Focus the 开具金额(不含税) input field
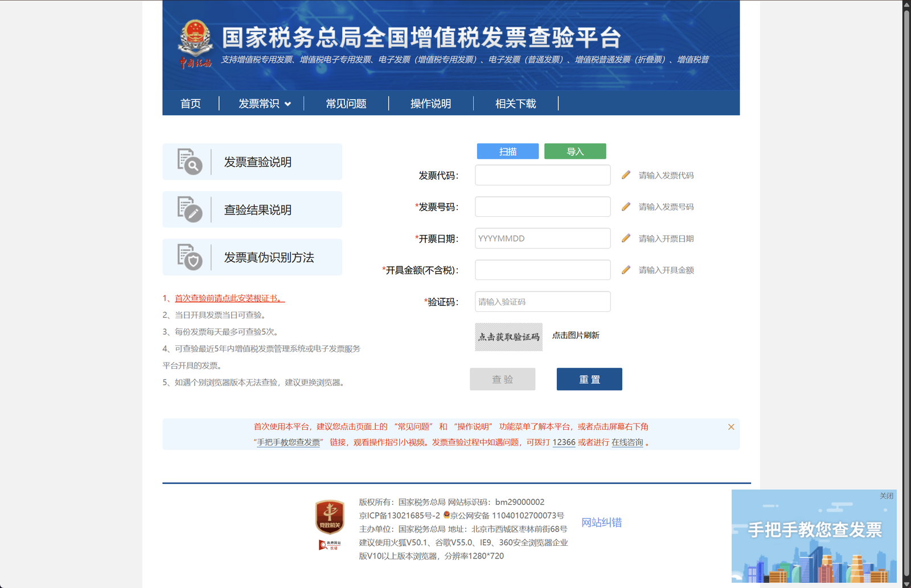 [x=543, y=270]
